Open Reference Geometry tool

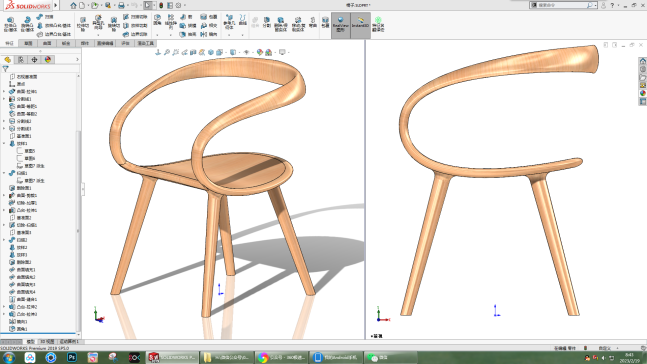tap(229, 22)
